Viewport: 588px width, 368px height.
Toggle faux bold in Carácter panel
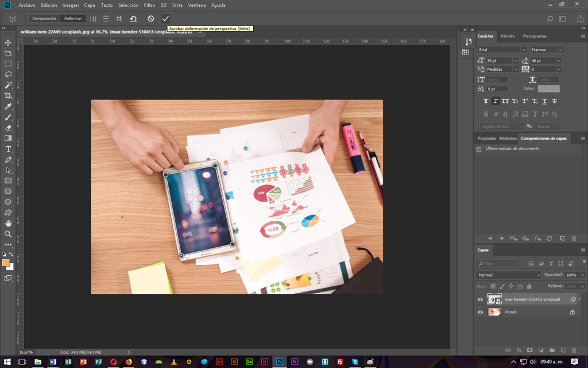[486, 101]
